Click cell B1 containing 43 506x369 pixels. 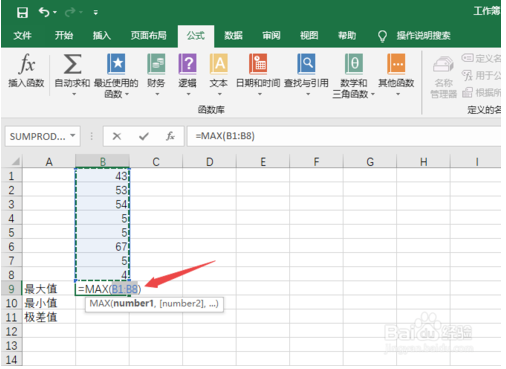[102, 176]
